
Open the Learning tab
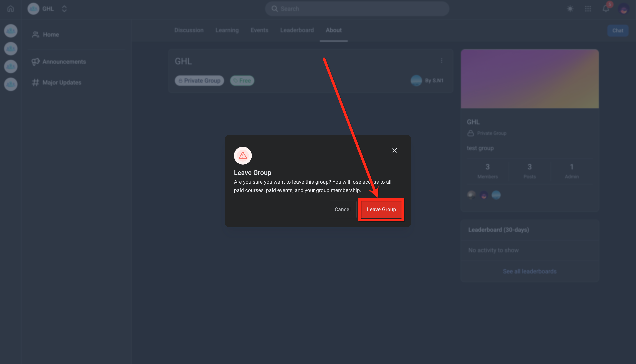tap(227, 30)
